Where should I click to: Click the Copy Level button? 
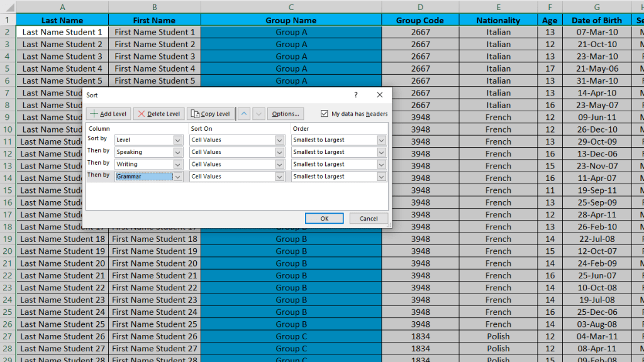[210, 114]
